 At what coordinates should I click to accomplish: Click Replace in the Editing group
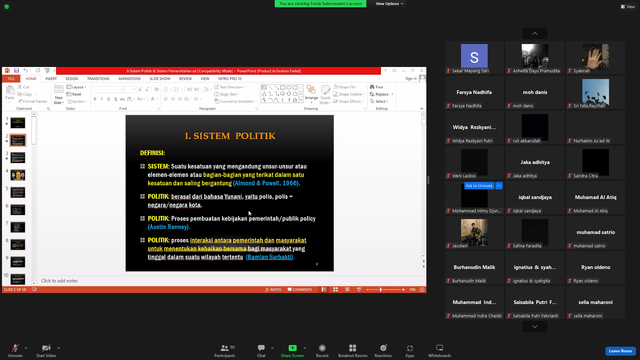click(381, 94)
